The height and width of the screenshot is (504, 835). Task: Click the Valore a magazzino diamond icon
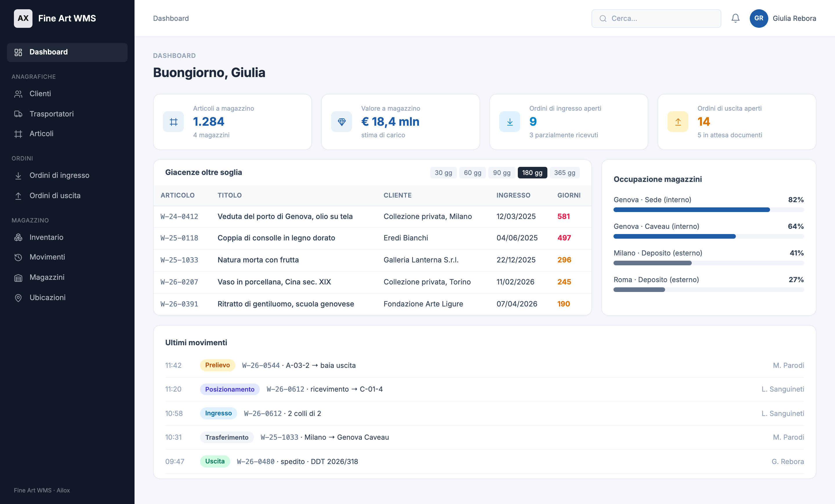pyautogui.click(x=342, y=122)
